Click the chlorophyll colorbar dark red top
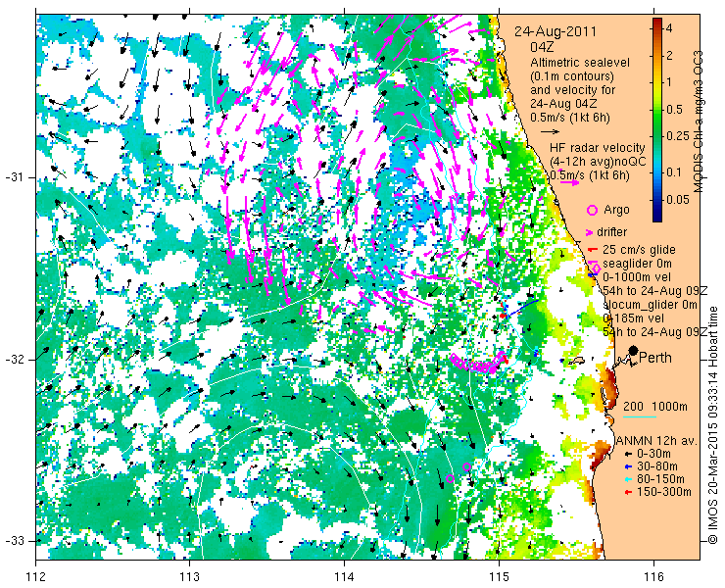 click(x=657, y=24)
